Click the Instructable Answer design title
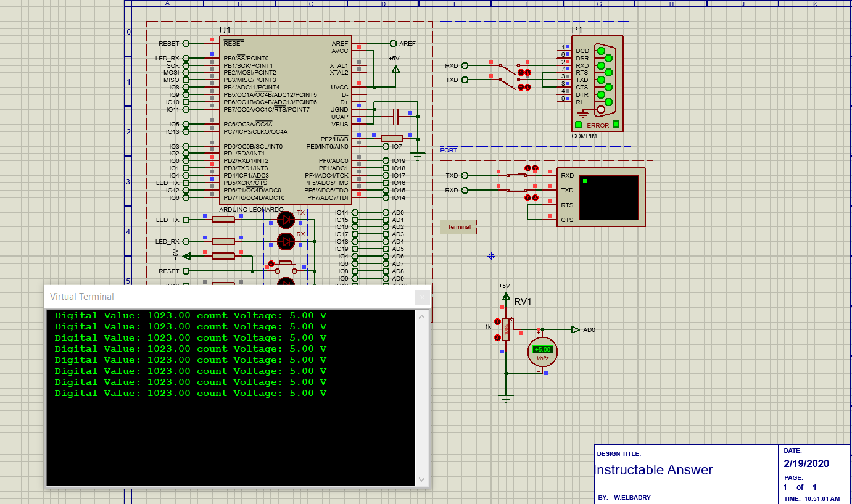The image size is (852, 504). (x=653, y=469)
